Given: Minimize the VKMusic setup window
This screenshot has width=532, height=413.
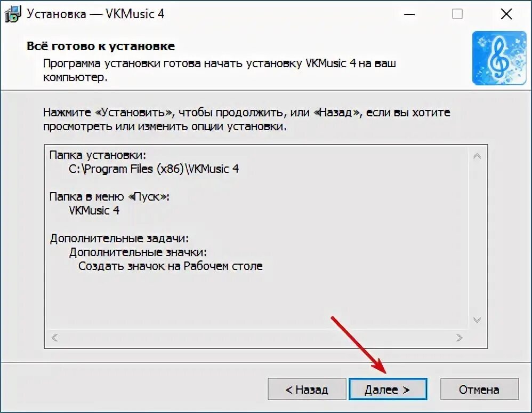Looking at the screenshot, I should [409, 14].
